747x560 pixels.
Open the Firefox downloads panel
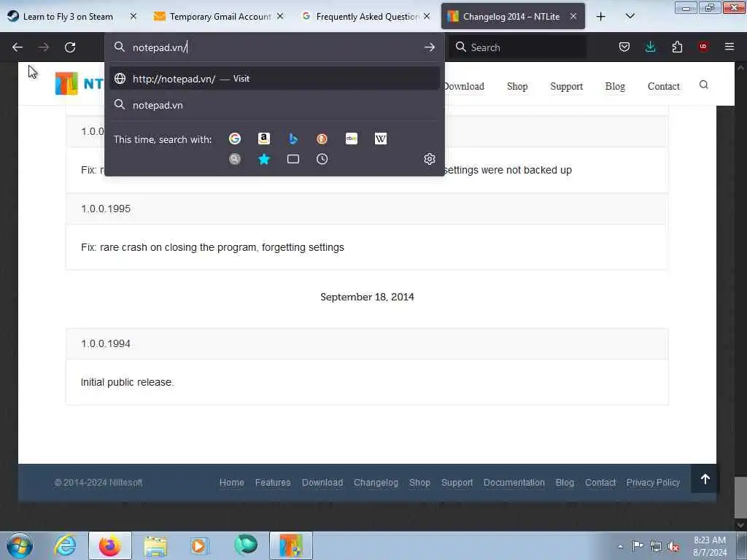pyautogui.click(x=650, y=47)
